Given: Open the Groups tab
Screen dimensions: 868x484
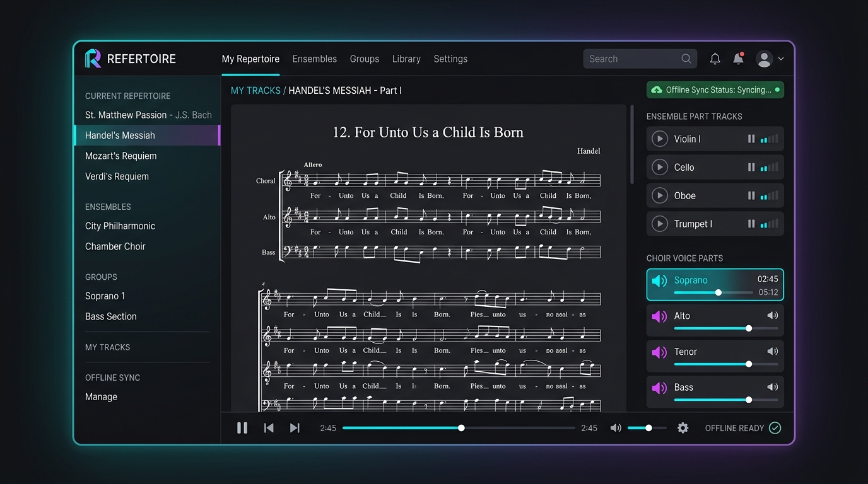Looking at the screenshot, I should tap(365, 59).
